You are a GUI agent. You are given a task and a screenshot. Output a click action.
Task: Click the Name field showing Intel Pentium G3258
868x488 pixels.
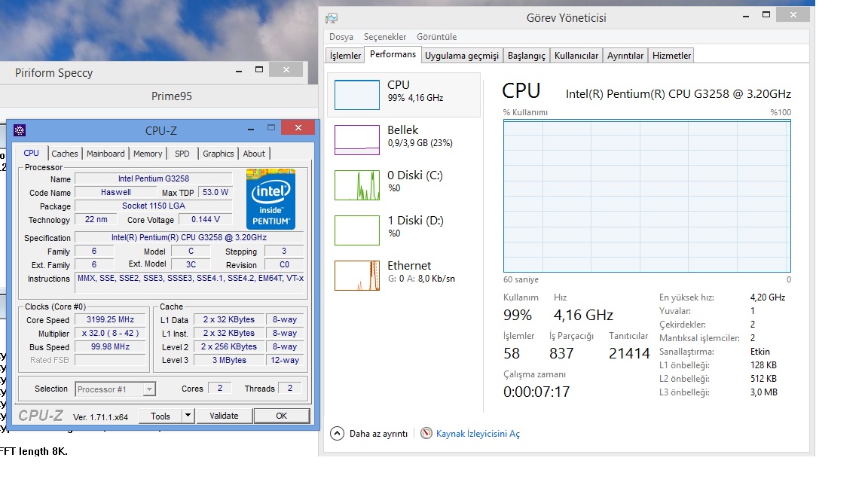[x=154, y=178]
